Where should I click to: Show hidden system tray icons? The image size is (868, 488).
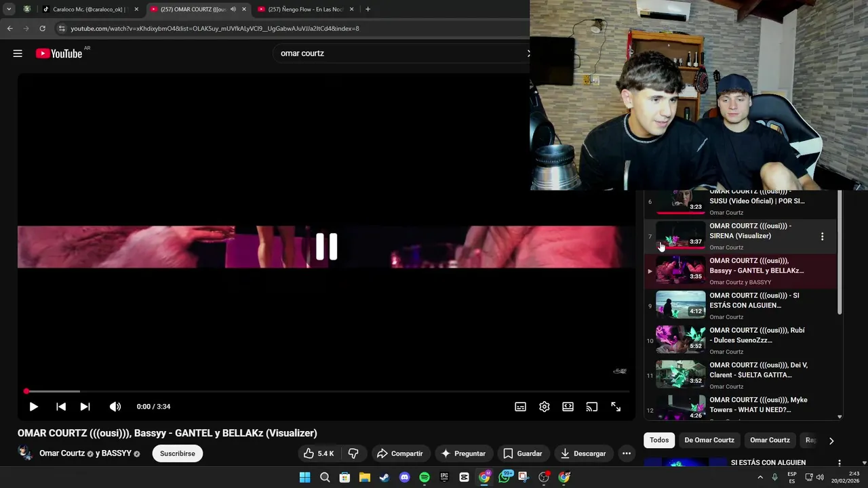click(x=759, y=477)
